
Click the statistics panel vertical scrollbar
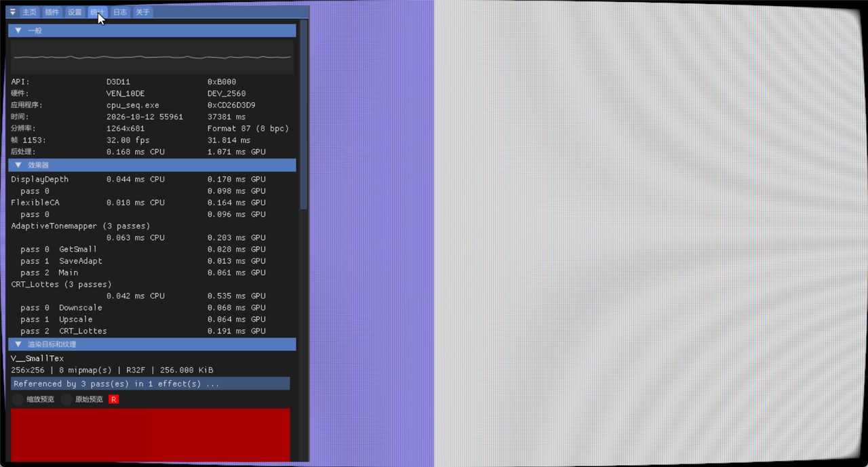click(x=304, y=115)
